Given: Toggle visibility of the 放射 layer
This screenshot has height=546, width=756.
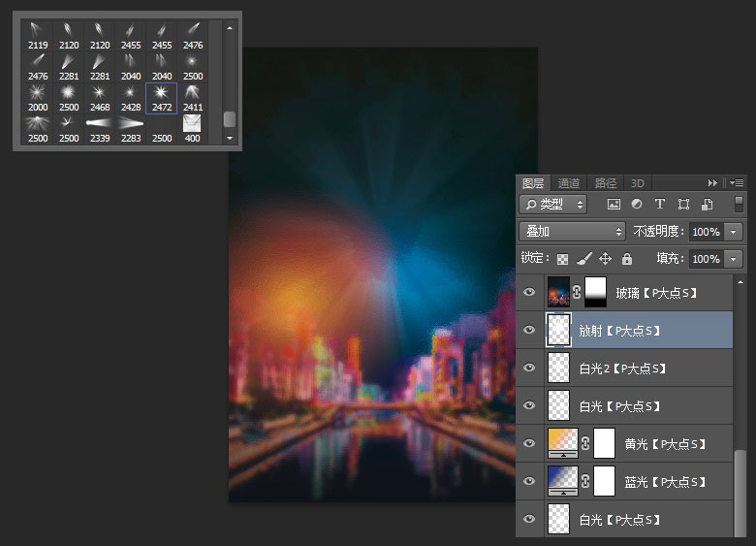Looking at the screenshot, I should pos(529,330).
